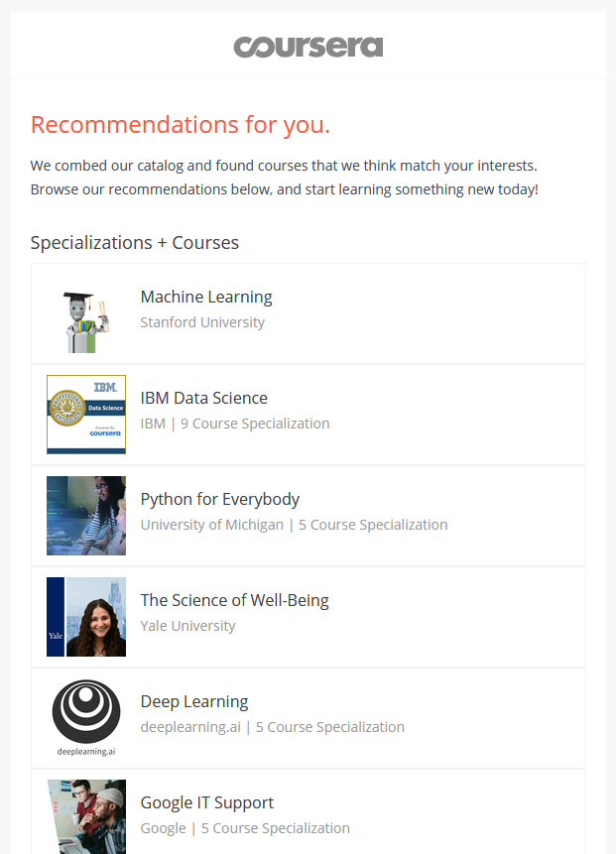616x854 pixels.
Task: Open the Google IT Support course image
Action: pyautogui.click(x=86, y=816)
